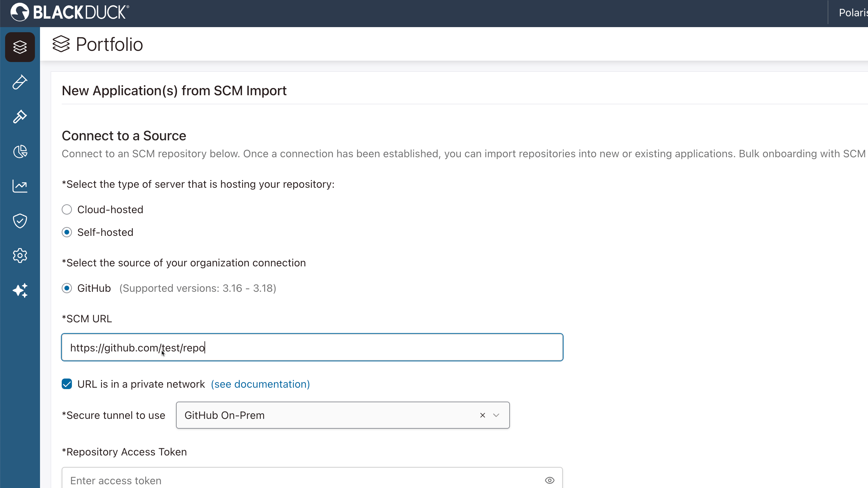Click the Portfolio header layers icon
868x488 pixels.
(x=61, y=44)
